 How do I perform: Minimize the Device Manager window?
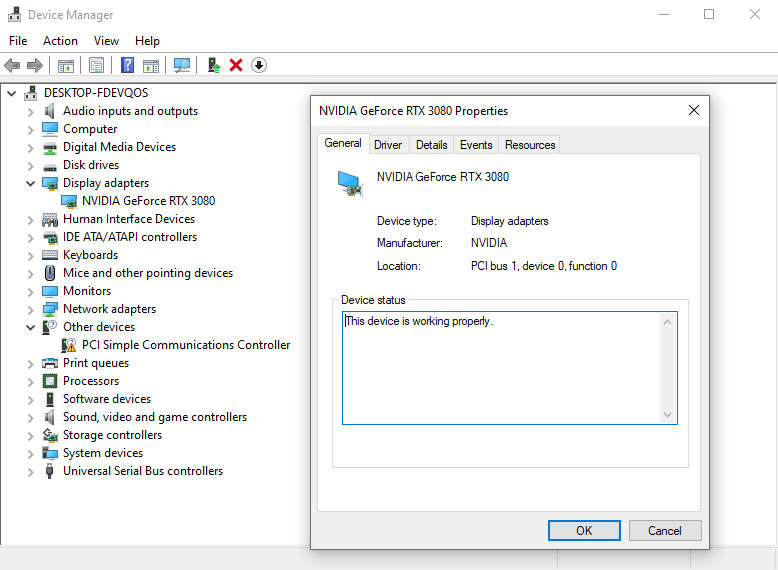[664, 14]
